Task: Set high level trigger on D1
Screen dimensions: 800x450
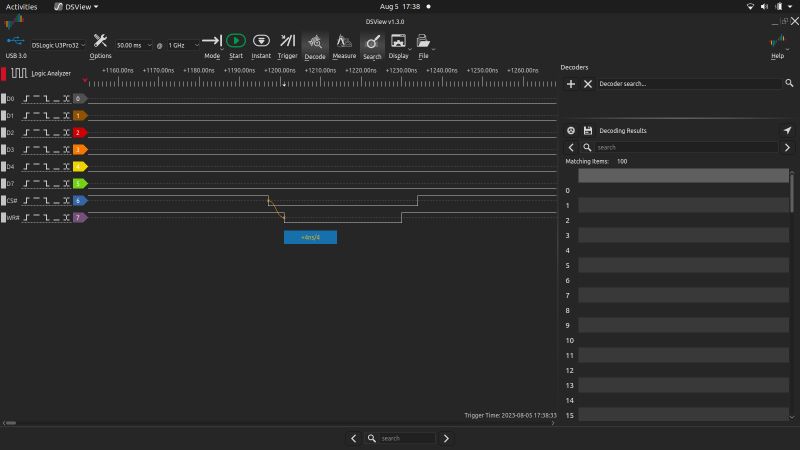Action: [36, 115]
